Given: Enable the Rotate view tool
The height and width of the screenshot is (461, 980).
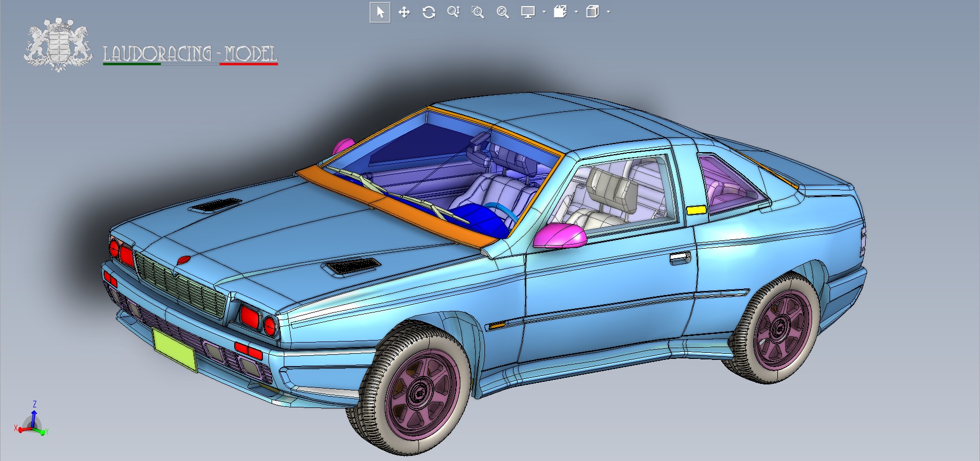Looking at the screenshot, I should click(x=429, y=12).
